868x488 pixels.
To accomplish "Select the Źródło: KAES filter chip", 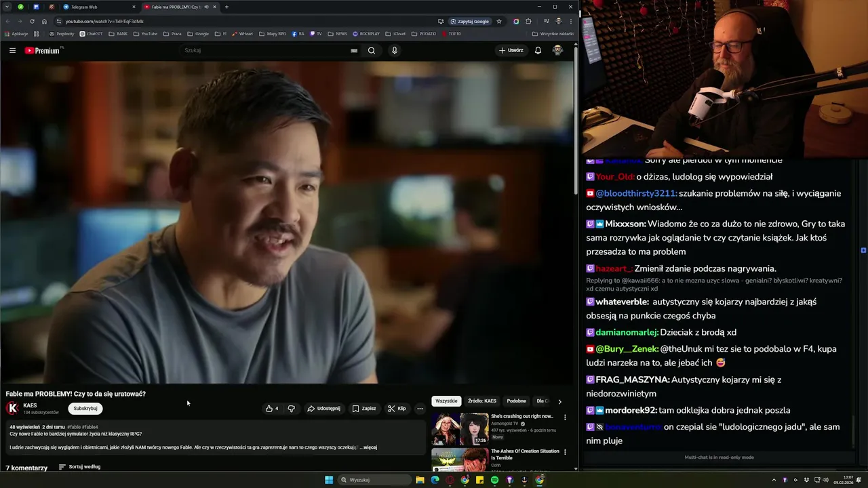I will pos(482,401).
